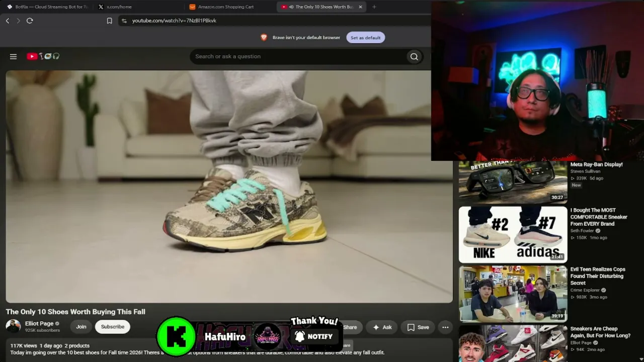
Task: Share the video
Action: click(350, 327)
